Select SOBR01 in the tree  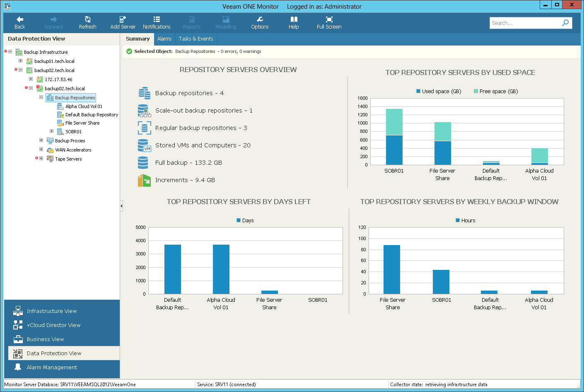click(x=73, y=132)
